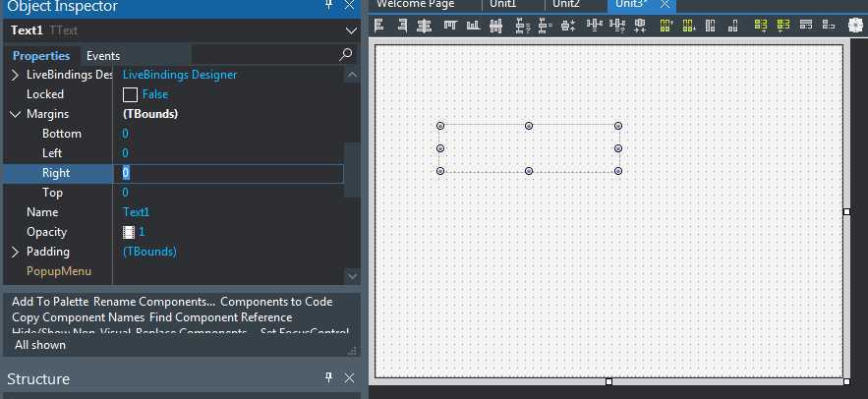Toggle the Locked checkbox
The image size is (868, 399).
click(130, 94)
